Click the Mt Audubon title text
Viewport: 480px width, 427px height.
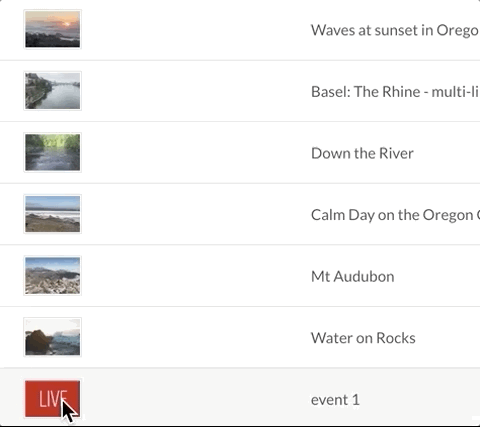353,276
